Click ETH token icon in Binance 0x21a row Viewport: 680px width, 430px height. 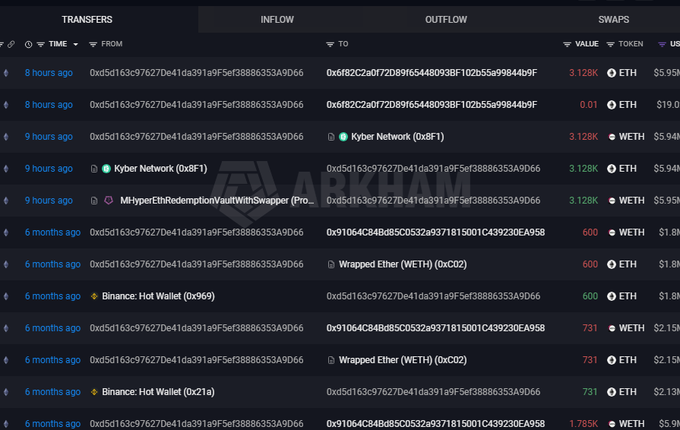(611, 392)
